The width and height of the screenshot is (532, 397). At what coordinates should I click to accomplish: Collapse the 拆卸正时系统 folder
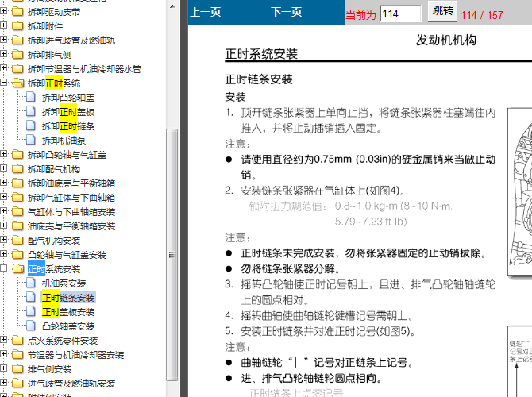3,83
